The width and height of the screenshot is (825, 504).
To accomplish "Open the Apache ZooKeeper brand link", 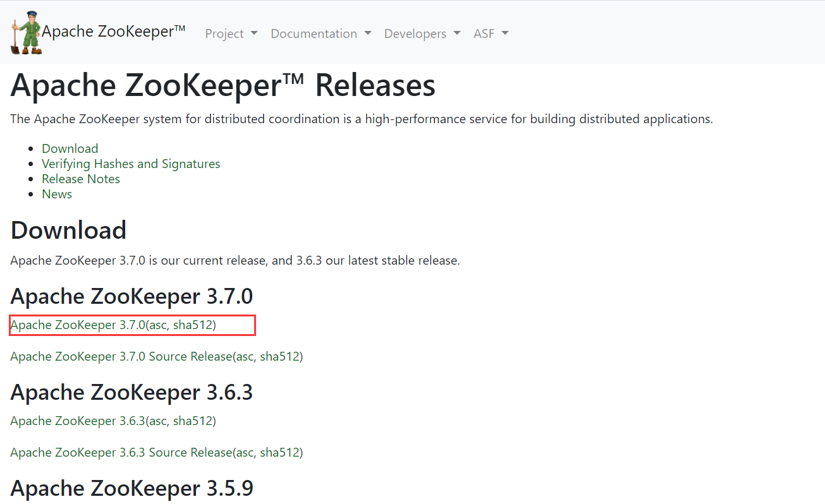I will (x=114, y=32).
